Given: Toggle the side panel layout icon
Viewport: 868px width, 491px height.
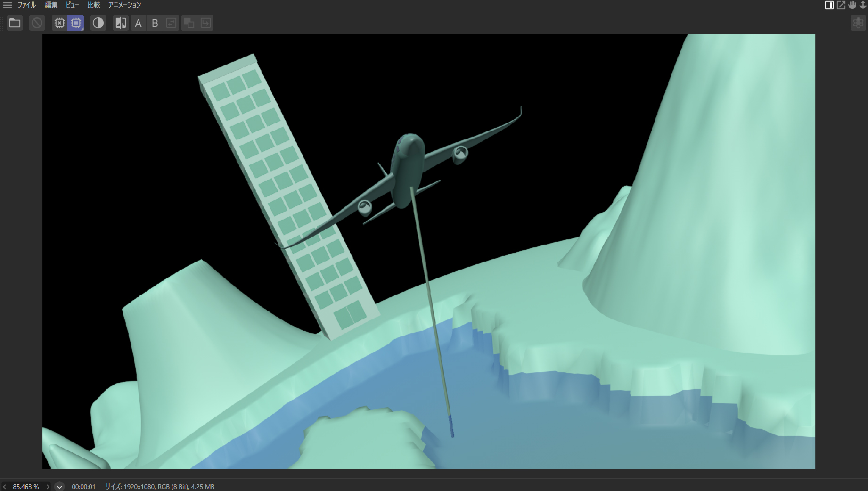Looking at the screenshot, I should pos(829,5).
